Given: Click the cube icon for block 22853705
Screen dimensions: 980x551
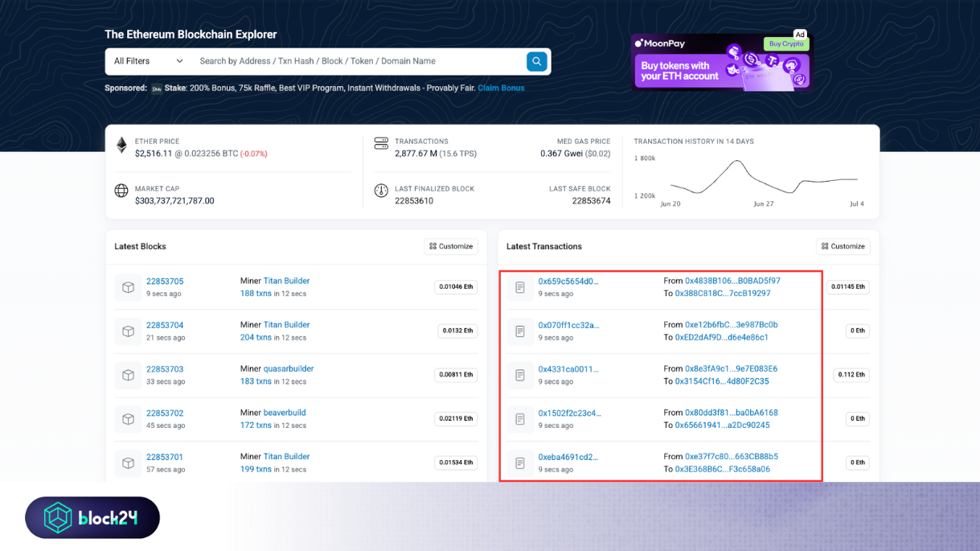Looking at the screenshot, I should (128, 287).
